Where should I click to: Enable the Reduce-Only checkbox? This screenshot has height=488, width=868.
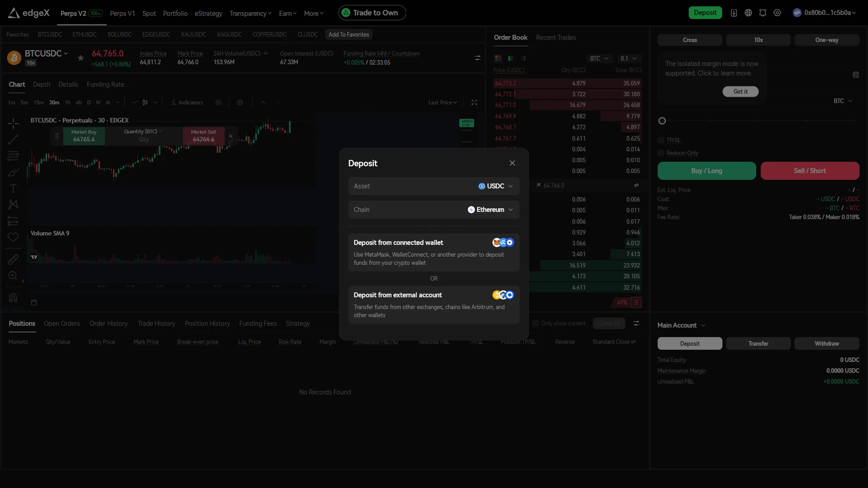[661, 153]
